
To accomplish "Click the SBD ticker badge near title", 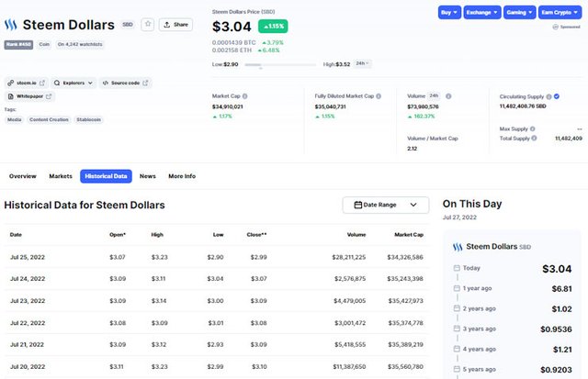I will point(128,25).
